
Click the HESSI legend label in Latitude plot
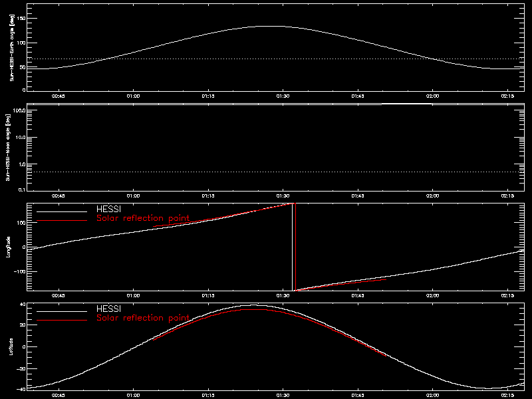(x=108, y=309)
